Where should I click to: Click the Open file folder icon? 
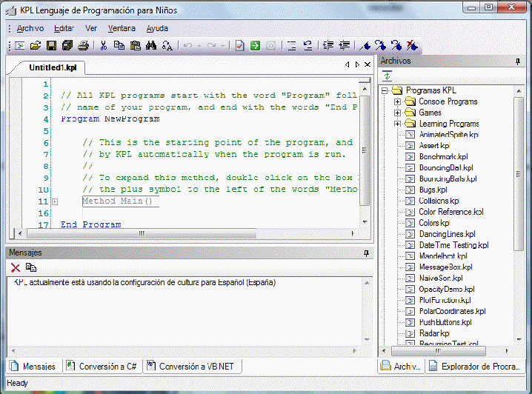click(x=36, y=45)
